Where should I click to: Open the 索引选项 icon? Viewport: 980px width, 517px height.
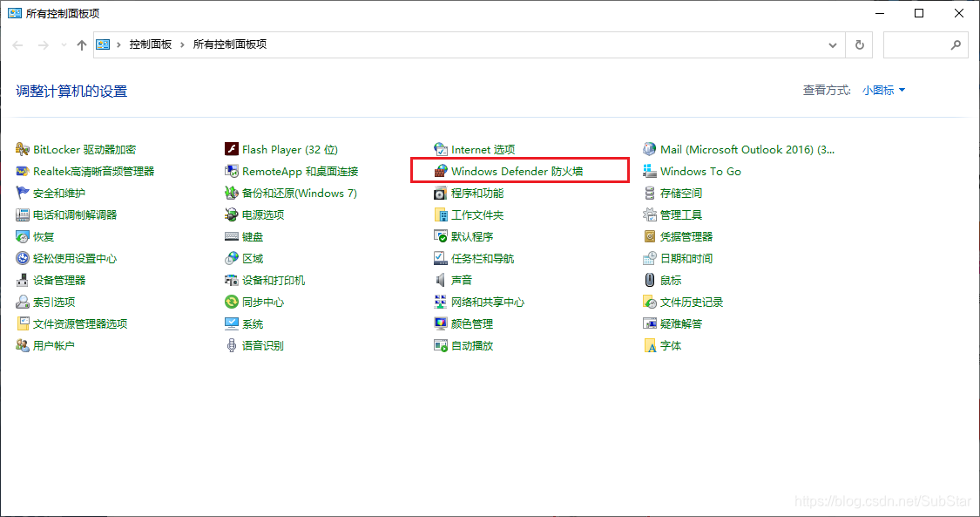coord(23,302)
